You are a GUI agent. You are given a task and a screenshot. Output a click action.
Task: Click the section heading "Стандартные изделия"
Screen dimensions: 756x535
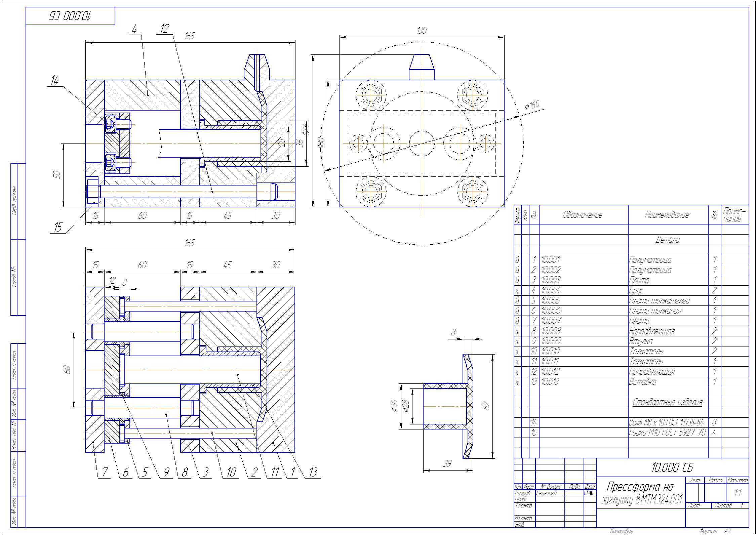coord(667,402)
